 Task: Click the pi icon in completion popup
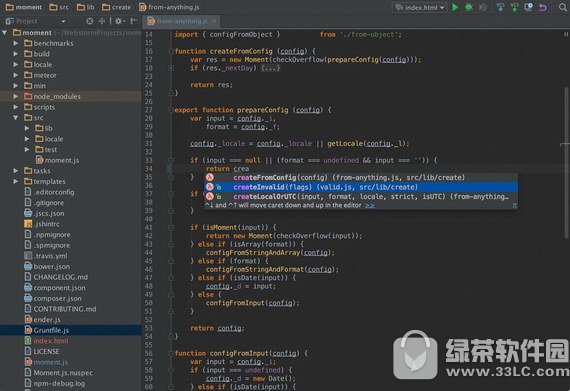[x=514, y=206]
